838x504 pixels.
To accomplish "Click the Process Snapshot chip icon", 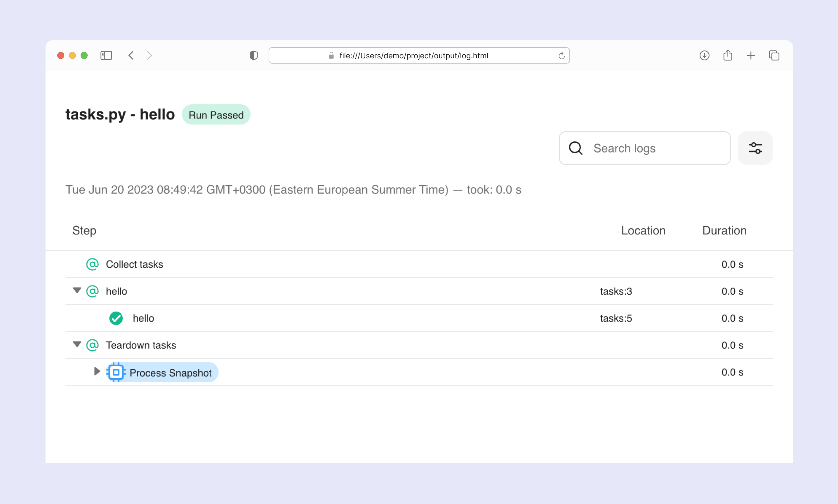I will click(x=116, y=372).
